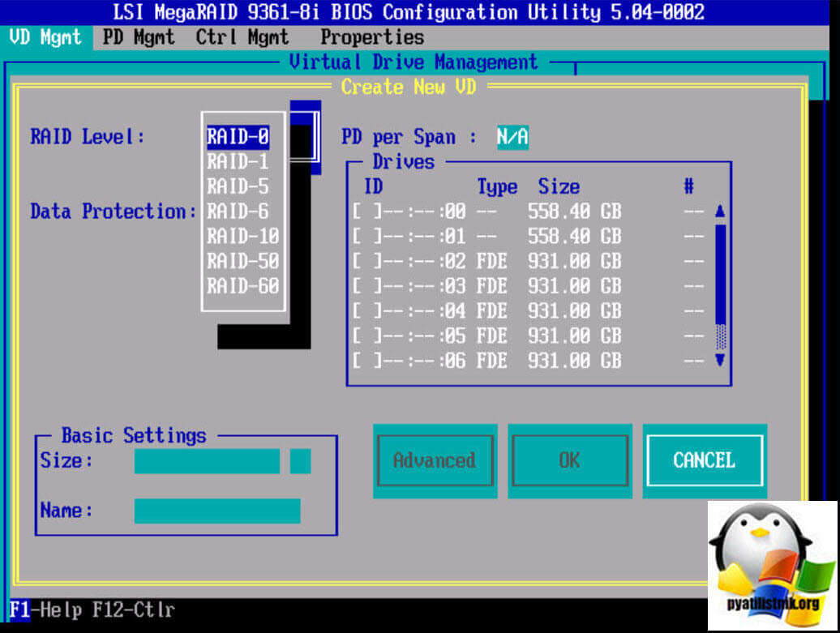Check drive 00 with size 558.40 GB
The height and width of the screenshot is (633, 840).
(x=367, y=212)
